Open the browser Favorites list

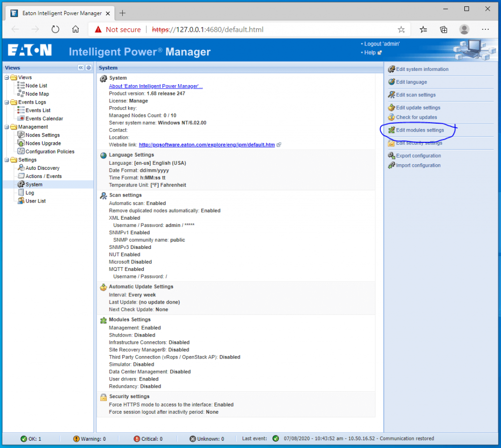[423, 30]
